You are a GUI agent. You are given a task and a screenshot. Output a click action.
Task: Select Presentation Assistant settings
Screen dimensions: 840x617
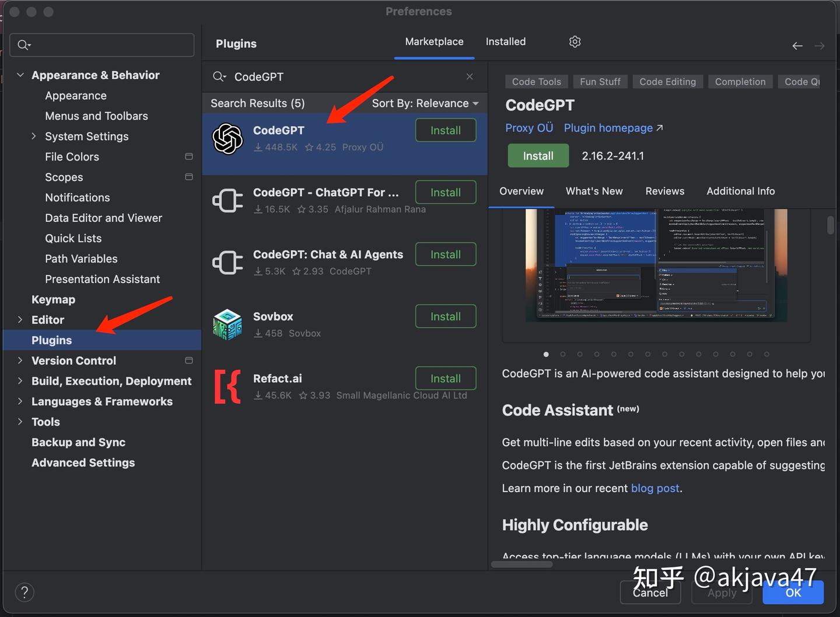102,279
